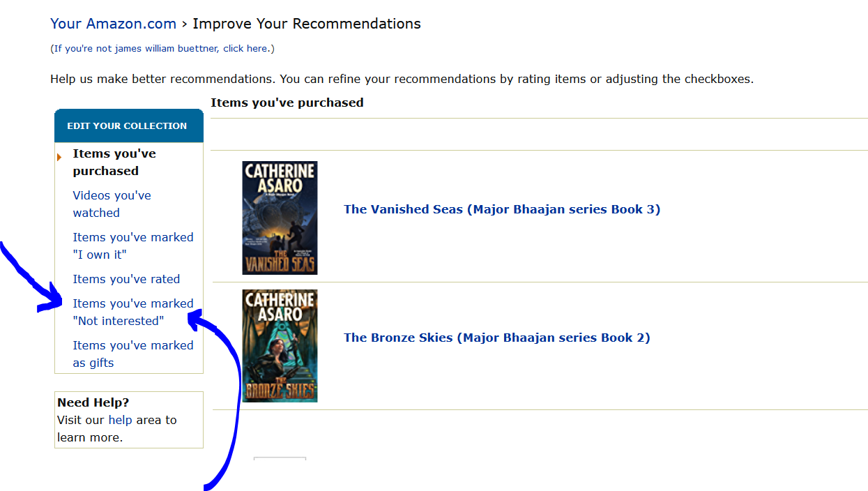Screen dimensions: 868x491
Task: Click the Need Help? heading
Action: [93, 402]
